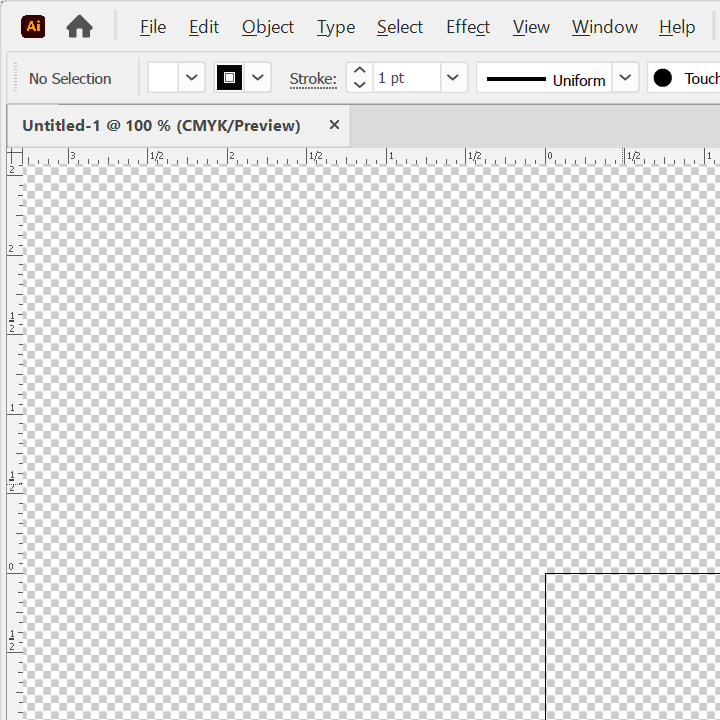Click the black stroke color swatch

click(229, 78)
